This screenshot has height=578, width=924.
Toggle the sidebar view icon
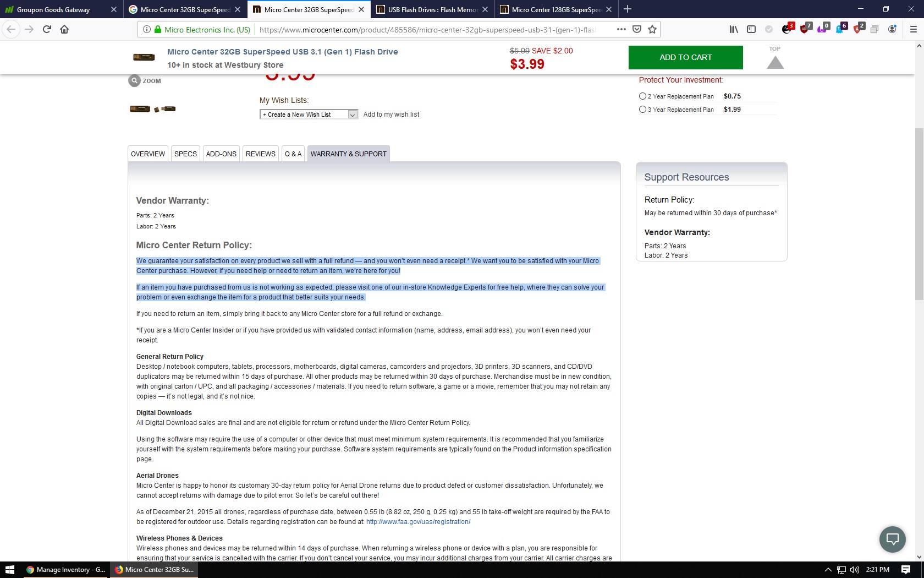point(751,29)
